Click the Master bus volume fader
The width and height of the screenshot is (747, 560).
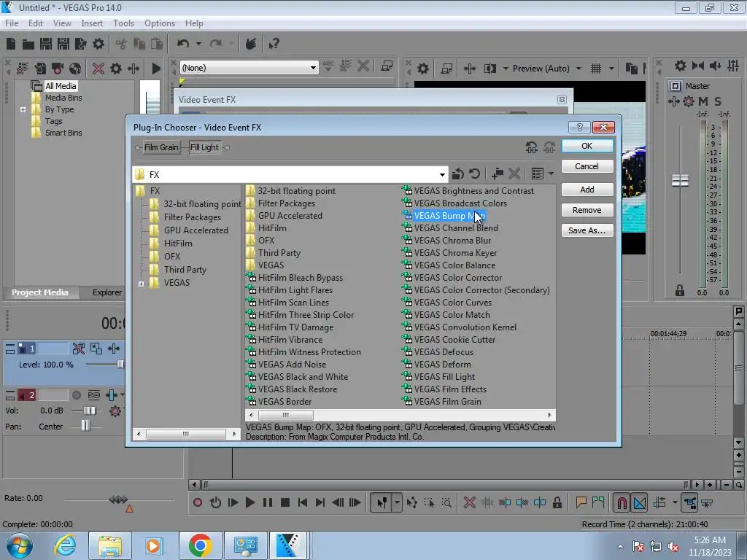(x=680, y=181)
